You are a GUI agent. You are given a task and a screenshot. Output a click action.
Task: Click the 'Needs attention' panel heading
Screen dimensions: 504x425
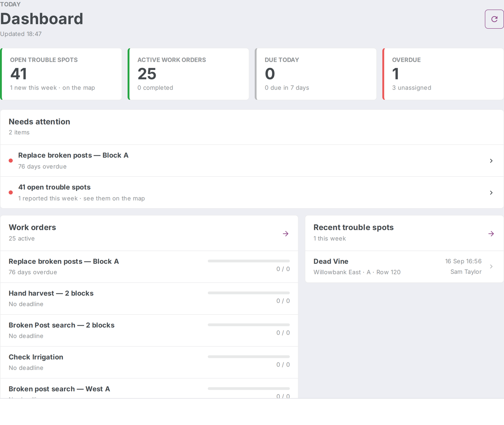click(x=39, y=122)
